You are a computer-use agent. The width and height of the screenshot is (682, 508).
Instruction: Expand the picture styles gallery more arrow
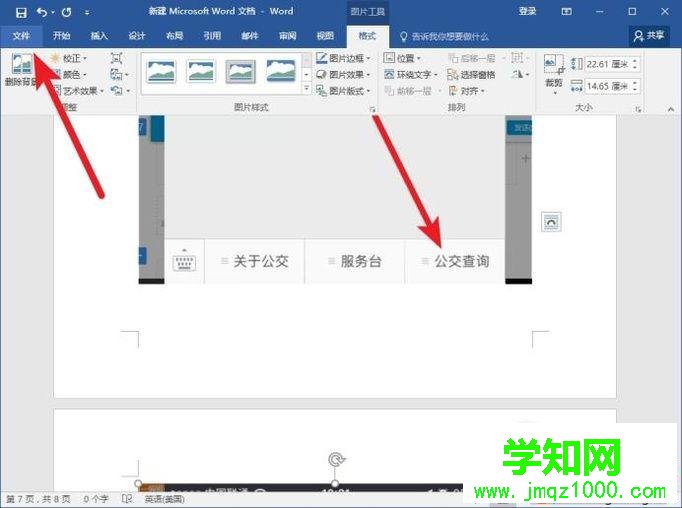point(307,90)
